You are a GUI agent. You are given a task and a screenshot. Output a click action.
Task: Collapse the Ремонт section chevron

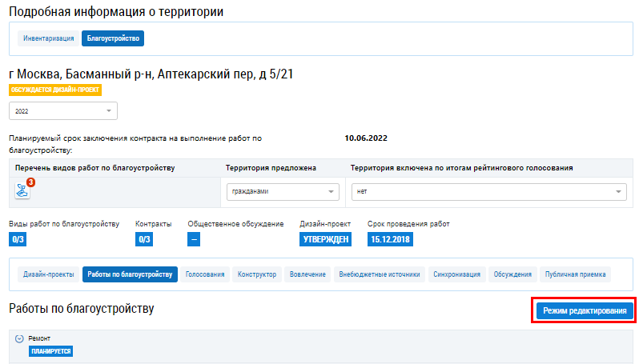click(x=19, y=338)
